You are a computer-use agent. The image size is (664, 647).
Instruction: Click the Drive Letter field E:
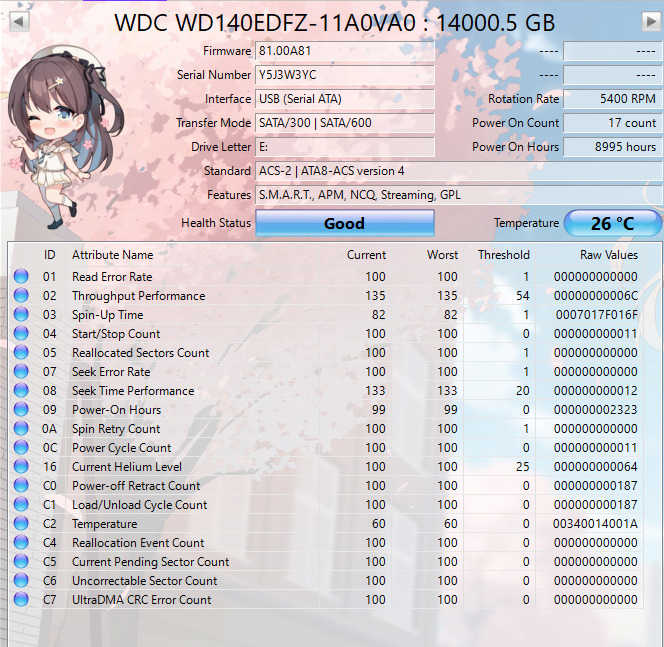point(345,147)
